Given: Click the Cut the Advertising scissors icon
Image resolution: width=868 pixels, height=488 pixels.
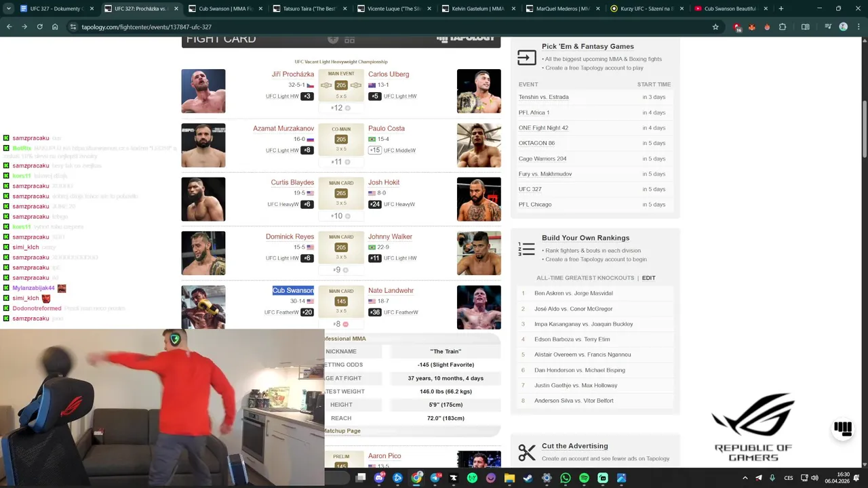Looking at the screenshot, I should click(527, 452).
